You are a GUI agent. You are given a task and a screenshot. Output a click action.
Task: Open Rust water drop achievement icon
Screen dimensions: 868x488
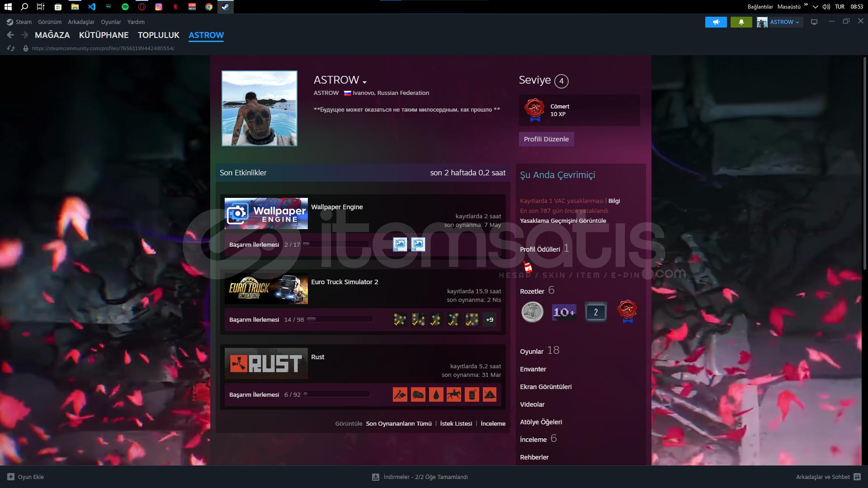point(436,394)
